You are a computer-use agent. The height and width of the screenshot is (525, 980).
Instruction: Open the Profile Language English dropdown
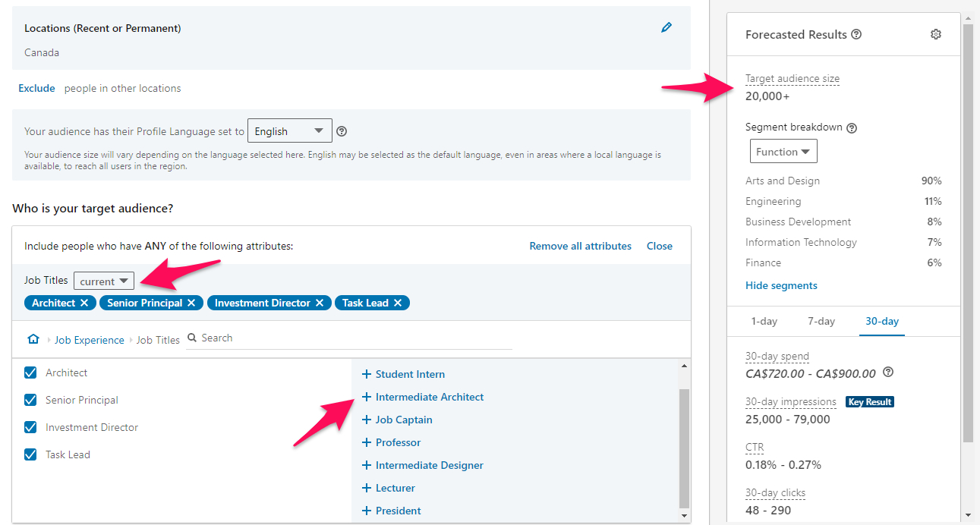point(289,131)
